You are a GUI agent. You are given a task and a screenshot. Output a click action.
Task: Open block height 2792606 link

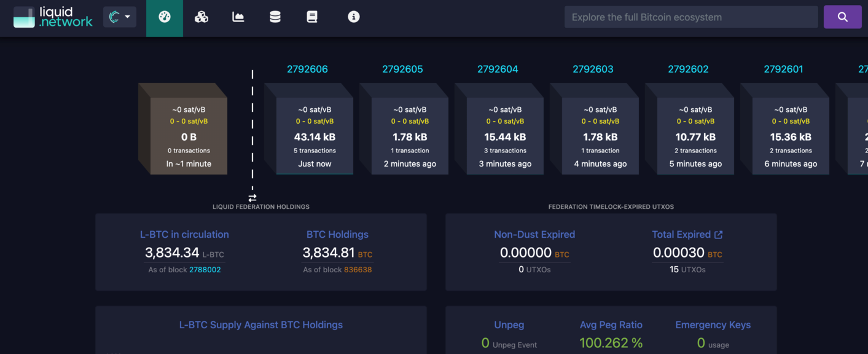[307, 69]
